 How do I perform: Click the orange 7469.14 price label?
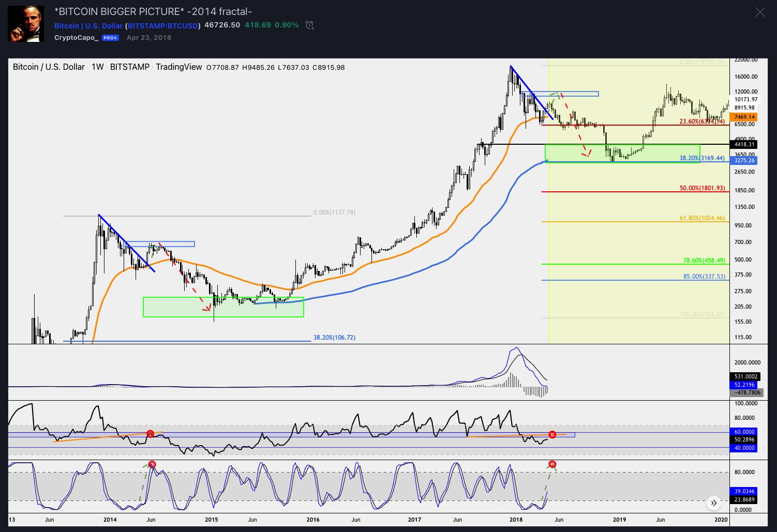[744, 117]
